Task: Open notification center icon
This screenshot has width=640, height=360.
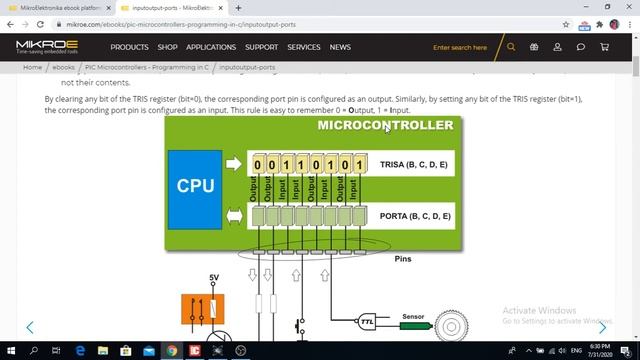Action: (625, 351)
